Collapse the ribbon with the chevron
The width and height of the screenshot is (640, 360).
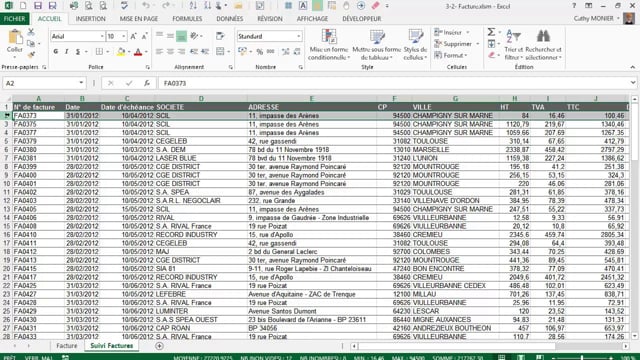[632, 67]
